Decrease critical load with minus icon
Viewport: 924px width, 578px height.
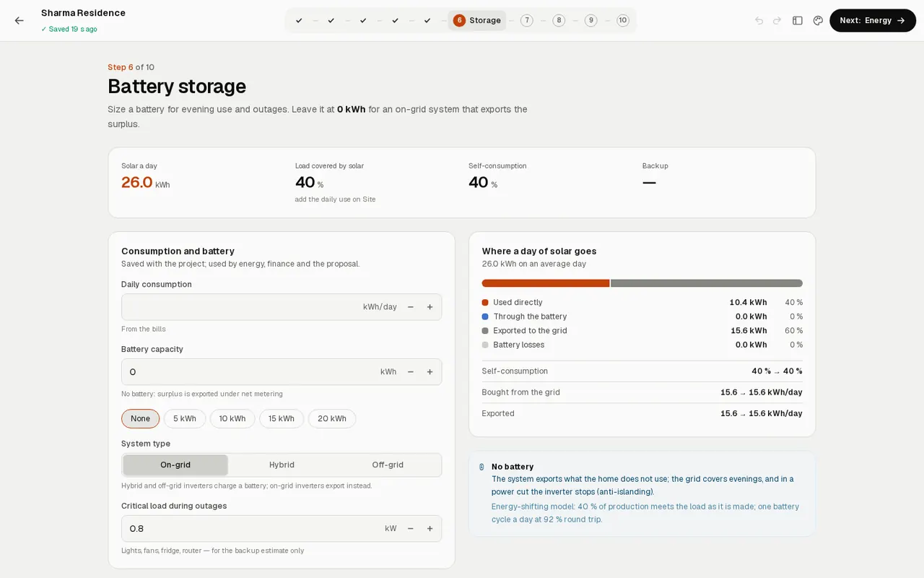(411, 529)
